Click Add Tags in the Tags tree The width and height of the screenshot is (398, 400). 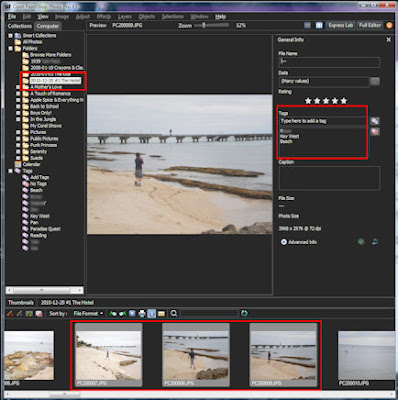click(x=39, y=177)
